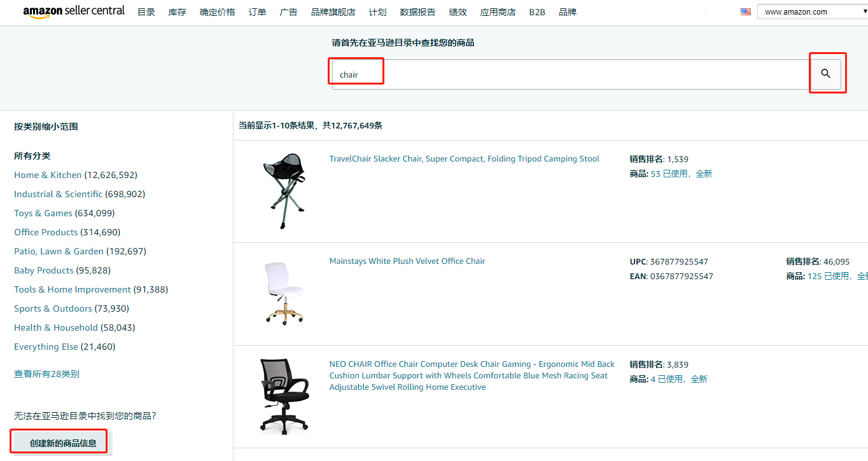Click 查看所有28类别 link
Image resolution: width=868 pixels, height=461 pixels.
click(x=47, y=374)
